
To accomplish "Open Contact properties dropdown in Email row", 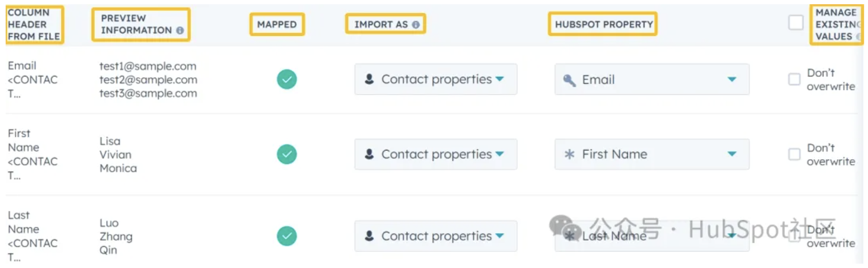I will coord(436,79).
